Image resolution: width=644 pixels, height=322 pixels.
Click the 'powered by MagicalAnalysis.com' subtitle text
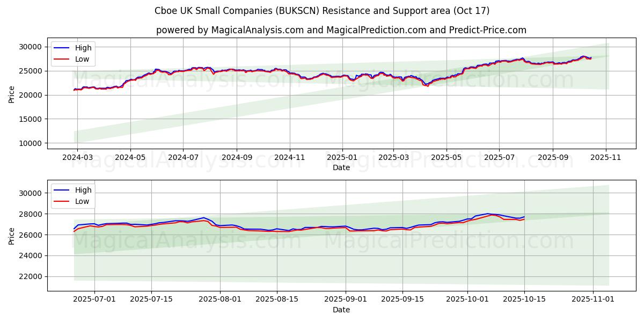(341, 30)
